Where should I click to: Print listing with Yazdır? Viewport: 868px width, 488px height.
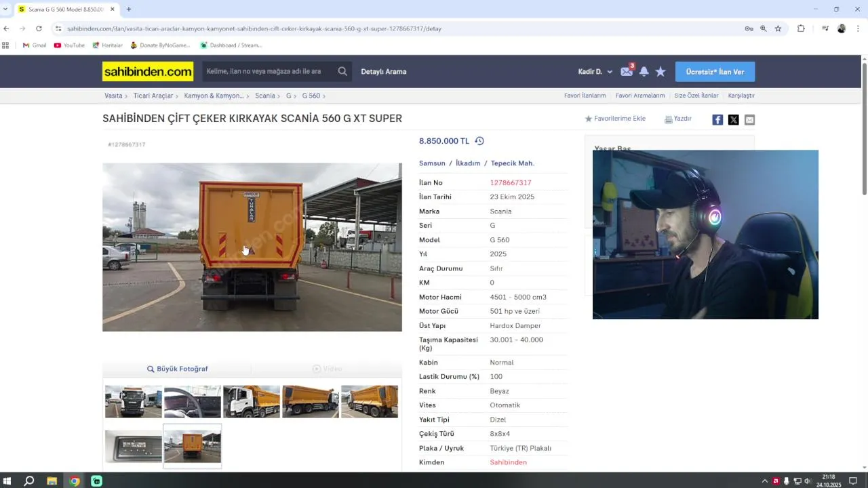coord(678,119)
